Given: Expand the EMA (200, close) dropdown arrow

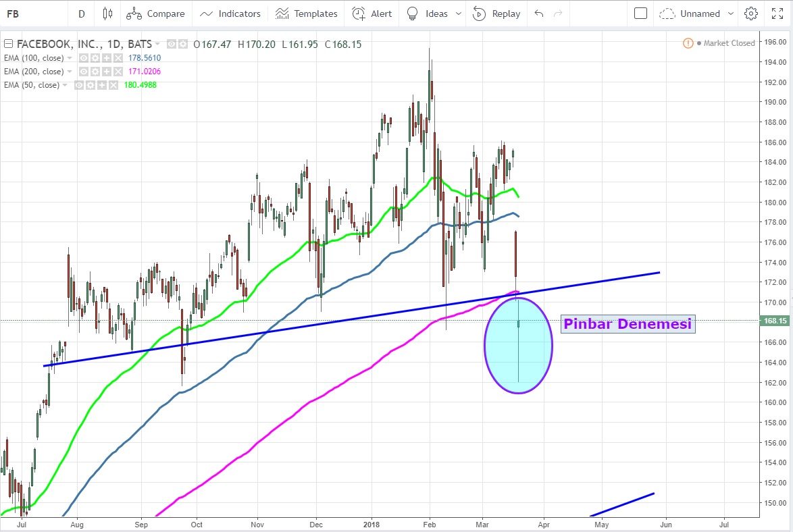Looking at the screenshot, I should (70, 72).
